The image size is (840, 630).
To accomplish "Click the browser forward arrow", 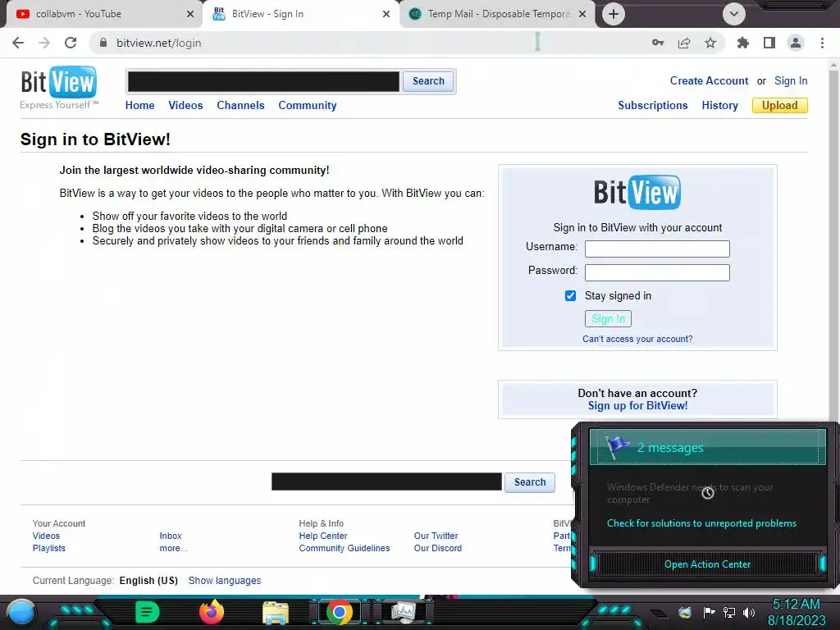I will pyautogui.click(x=44, y=43).
